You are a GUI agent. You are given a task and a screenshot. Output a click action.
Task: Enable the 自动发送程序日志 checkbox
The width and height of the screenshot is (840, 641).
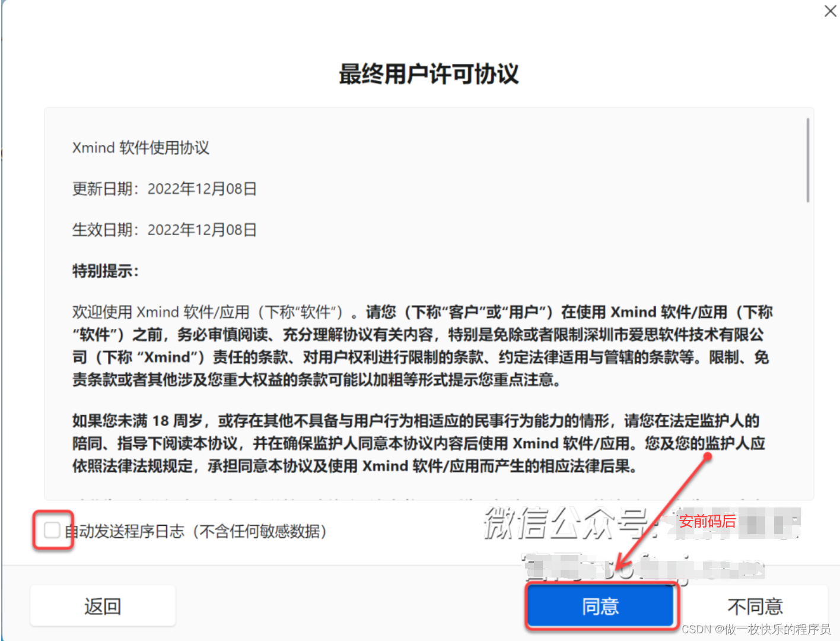[52, 530]
